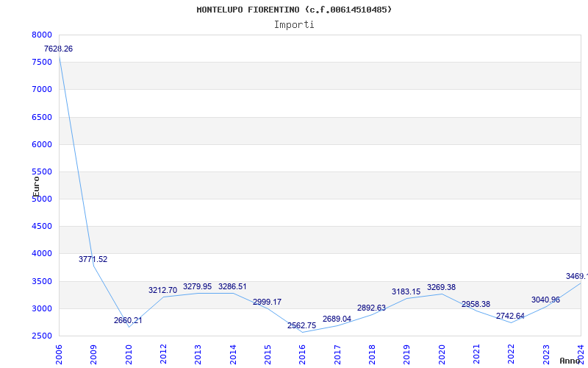Select the 2660.21 data point label
The height and width of the screenshot is (368, 588).
tap(128, 320)
